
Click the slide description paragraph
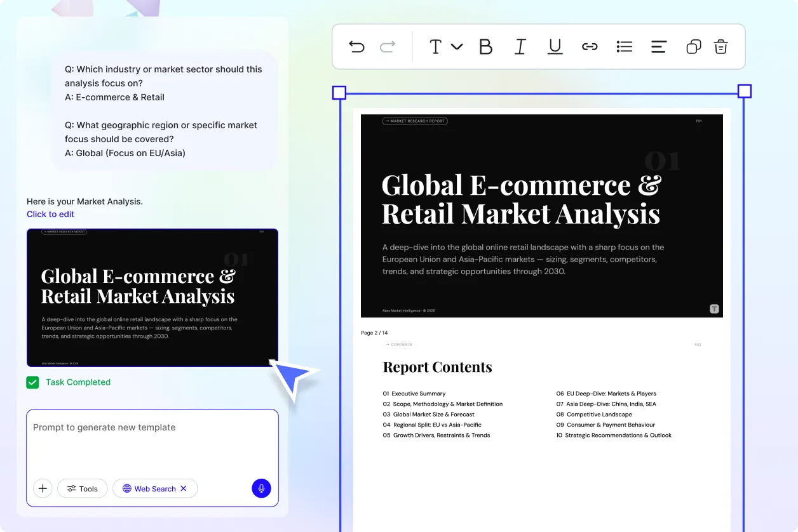(524, 259)
